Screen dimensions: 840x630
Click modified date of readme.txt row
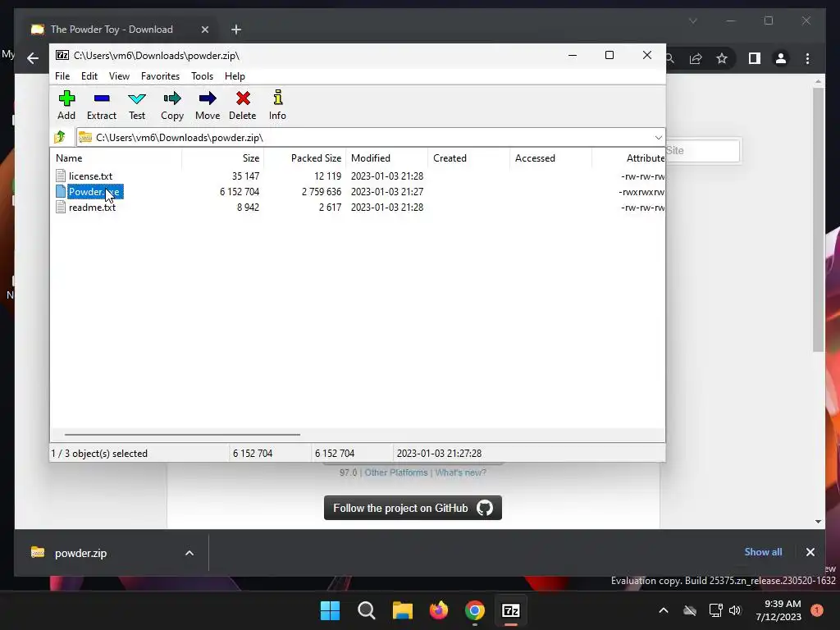(387, 207)
